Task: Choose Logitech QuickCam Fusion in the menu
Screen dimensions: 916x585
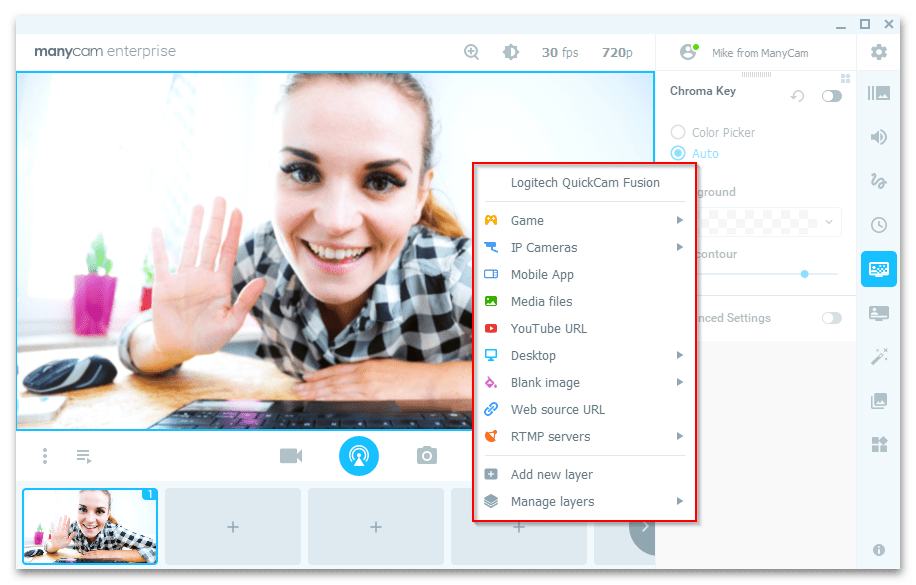Action: (x=585, y=183)
